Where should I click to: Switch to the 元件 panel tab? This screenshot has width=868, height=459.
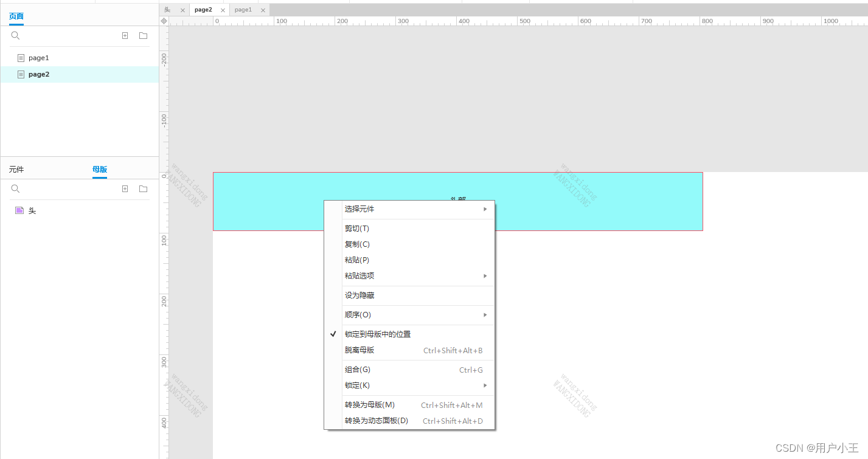point(16,170)
